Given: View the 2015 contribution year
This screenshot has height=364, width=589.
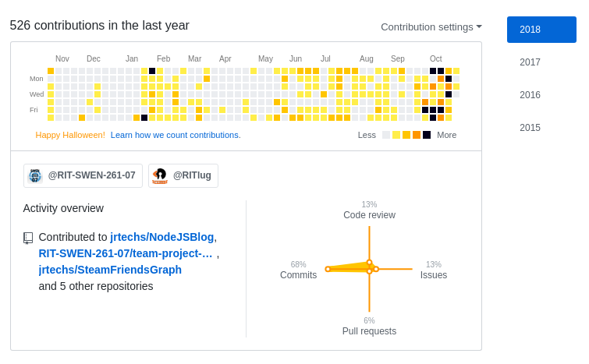Looking at the screenshot, I should coord(530,128).
